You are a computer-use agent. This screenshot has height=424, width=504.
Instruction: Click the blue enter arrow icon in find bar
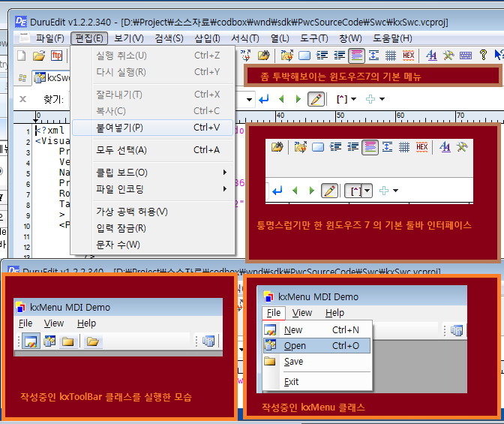click(x=263, y=99)
